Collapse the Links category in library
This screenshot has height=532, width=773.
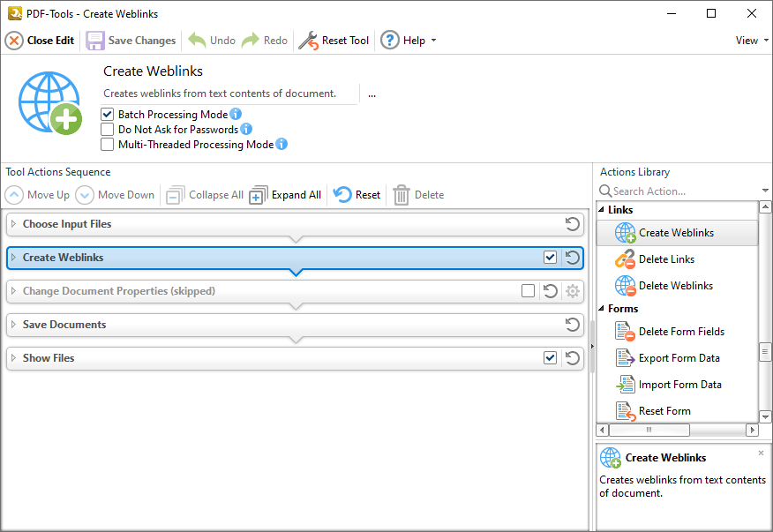[x=602, y=210]
